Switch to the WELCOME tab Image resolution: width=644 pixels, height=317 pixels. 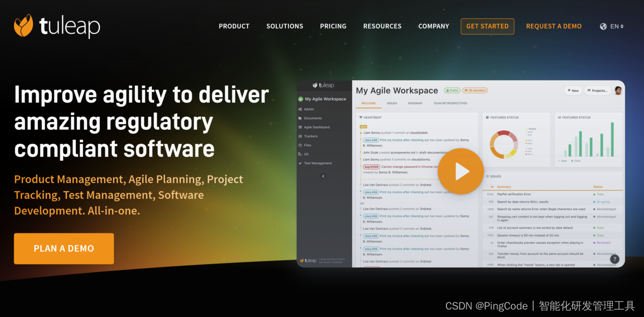(368, 103)
